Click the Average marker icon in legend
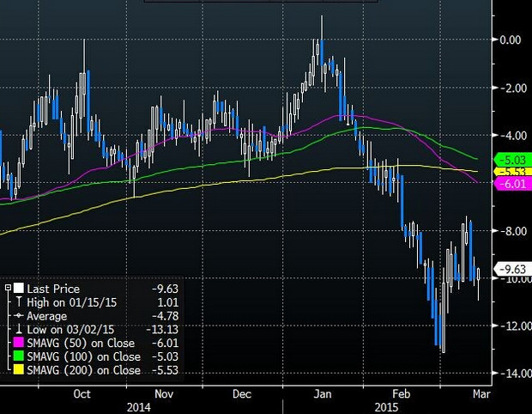Viewport: 532px width, 414px height. tap(19, 316)
